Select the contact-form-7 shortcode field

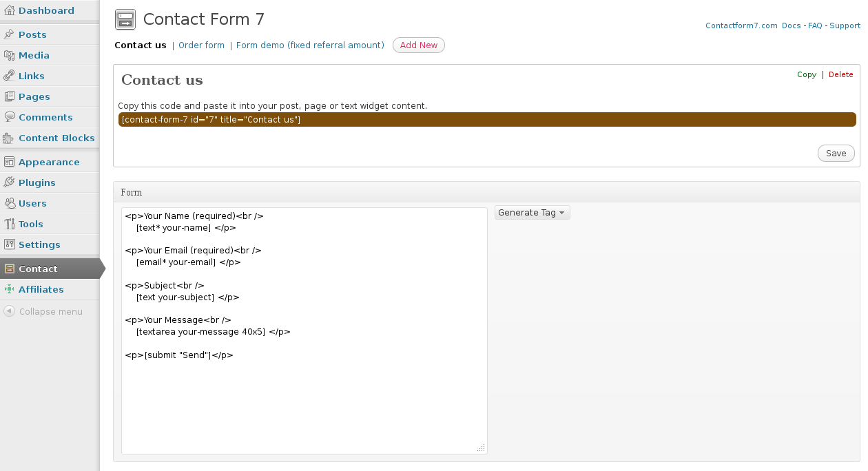pos(487,120)
